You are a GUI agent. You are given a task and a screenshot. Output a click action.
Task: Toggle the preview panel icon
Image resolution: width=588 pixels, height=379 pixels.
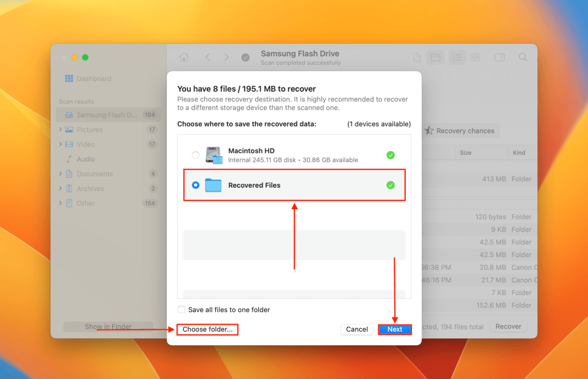[x=499, y=57]
